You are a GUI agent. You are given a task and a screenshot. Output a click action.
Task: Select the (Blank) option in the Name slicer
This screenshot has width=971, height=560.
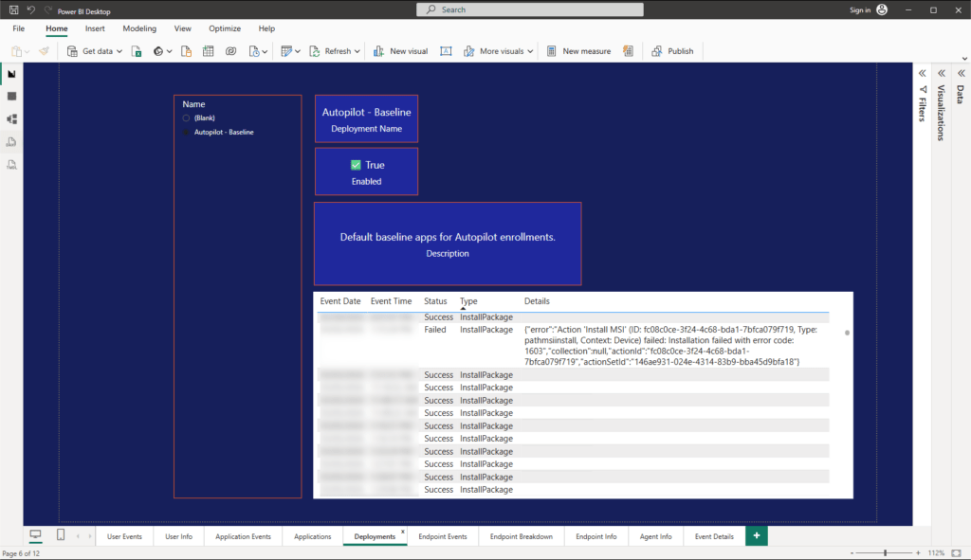point(186,117)
